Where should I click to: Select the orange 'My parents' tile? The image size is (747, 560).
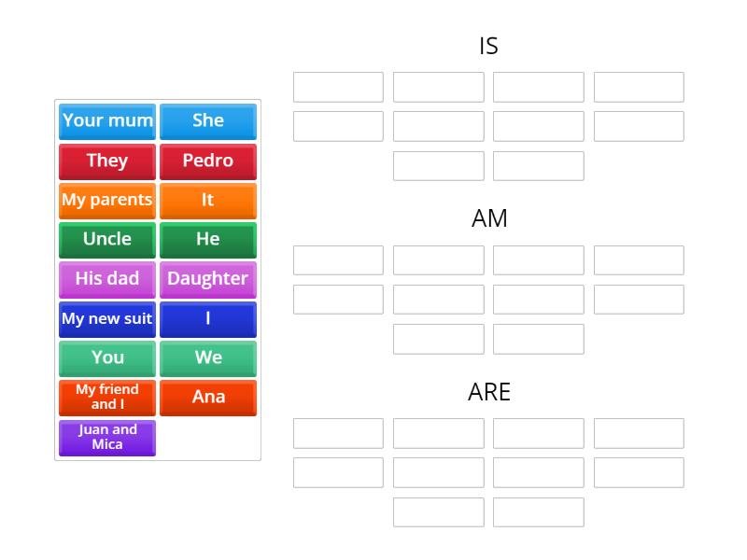tap(107, 200)
